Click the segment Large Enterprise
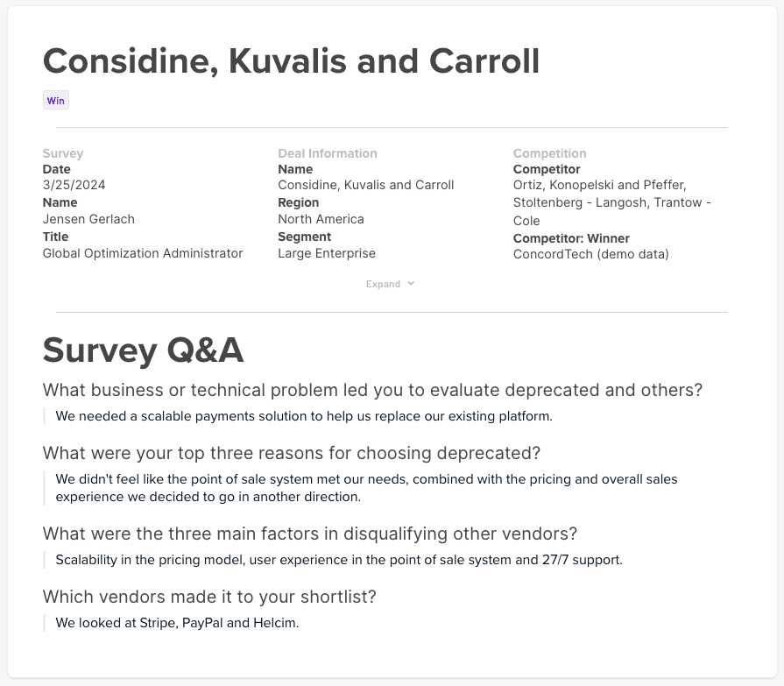Screen dimensions: 784x686 point(326,252)
